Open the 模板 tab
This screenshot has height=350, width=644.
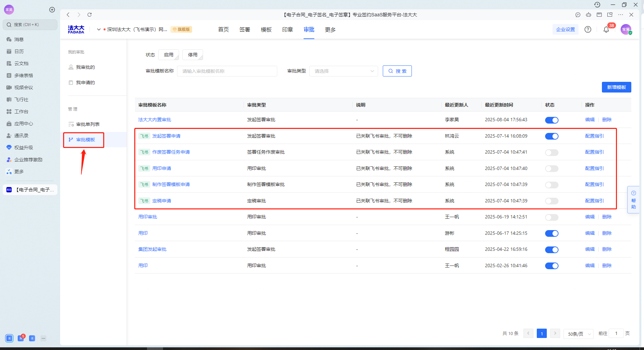coord(266,30)
